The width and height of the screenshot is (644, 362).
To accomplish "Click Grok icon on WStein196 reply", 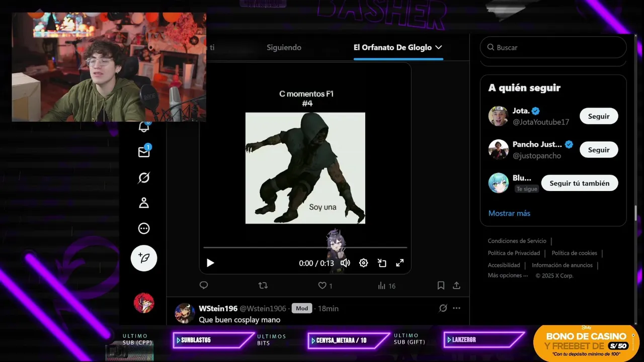I will click(x=443, y=308).
